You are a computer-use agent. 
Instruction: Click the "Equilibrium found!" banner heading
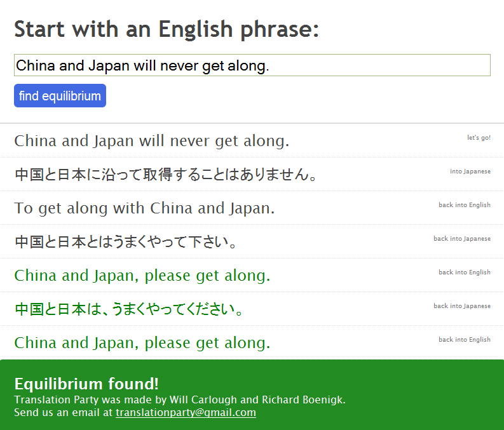click(86, 384)
